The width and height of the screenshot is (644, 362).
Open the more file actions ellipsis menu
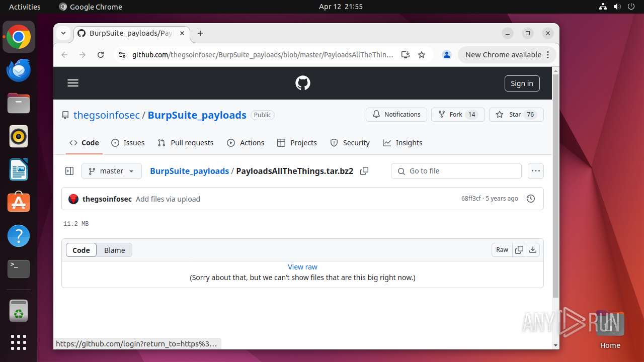pyautogui.click(x=536, y=171)
